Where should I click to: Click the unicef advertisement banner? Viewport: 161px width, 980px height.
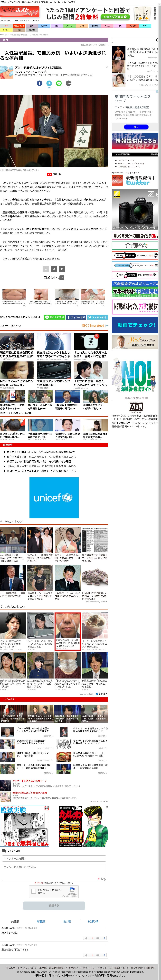click(54, 497)
